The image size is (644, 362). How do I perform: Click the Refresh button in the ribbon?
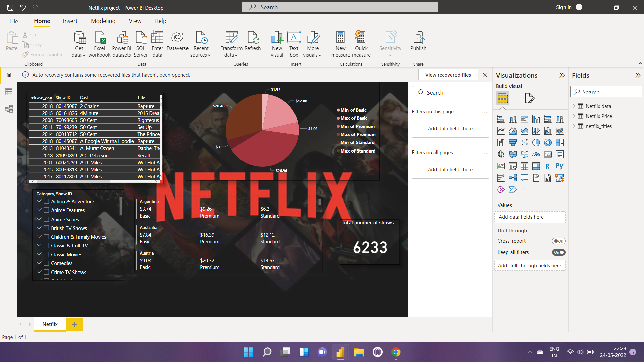(x=253, y=42)
